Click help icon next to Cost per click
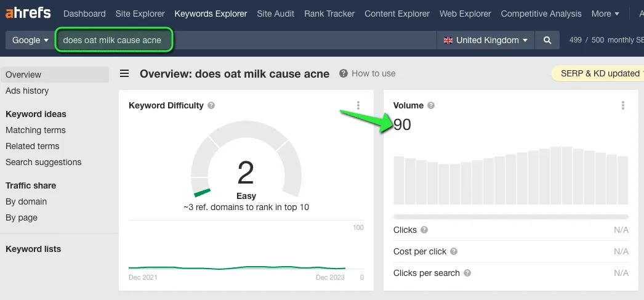The image size is (644, 300). pyautogui.click(x=454, y=251)
